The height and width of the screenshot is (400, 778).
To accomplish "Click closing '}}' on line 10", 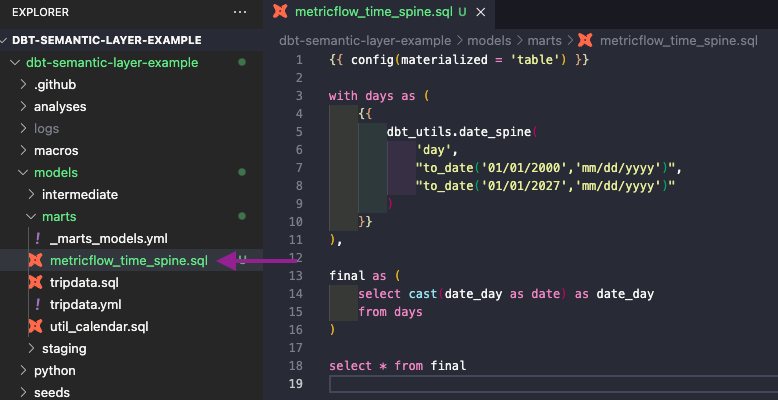I will pyautogui.click(x=365, y=222).
